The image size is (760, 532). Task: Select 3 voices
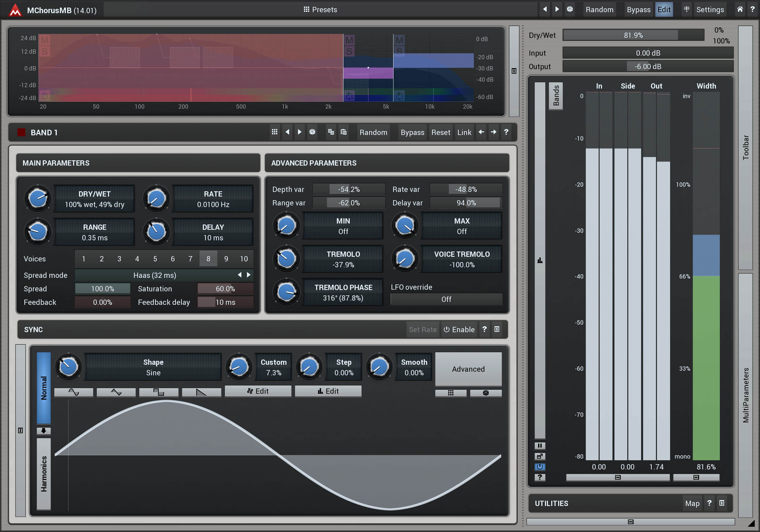pos(119,259)
